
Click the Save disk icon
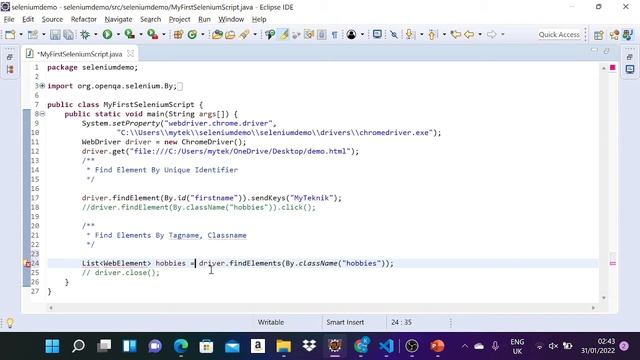[55, 35]
